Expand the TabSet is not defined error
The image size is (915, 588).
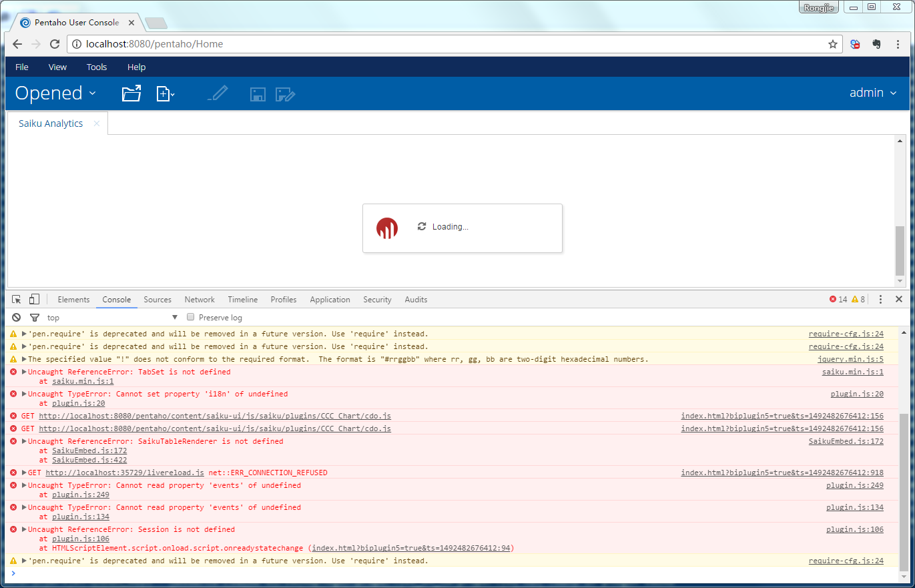[x=25, y=372]
